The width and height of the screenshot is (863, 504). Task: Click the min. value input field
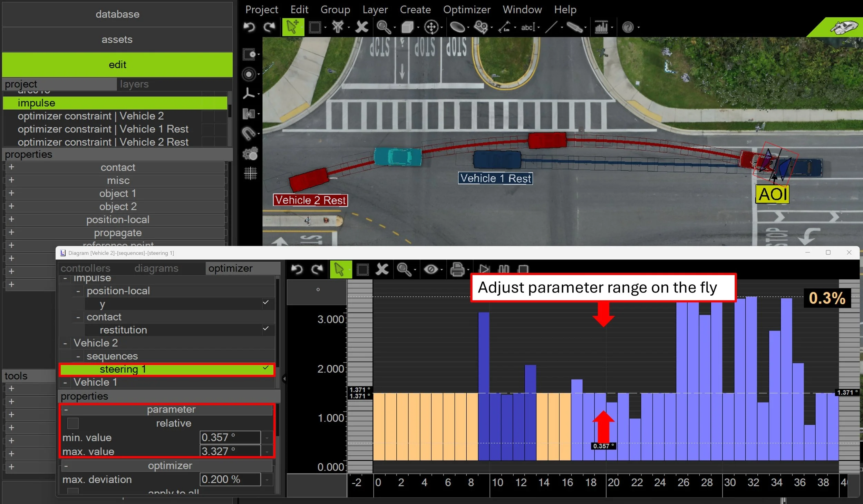230,437
